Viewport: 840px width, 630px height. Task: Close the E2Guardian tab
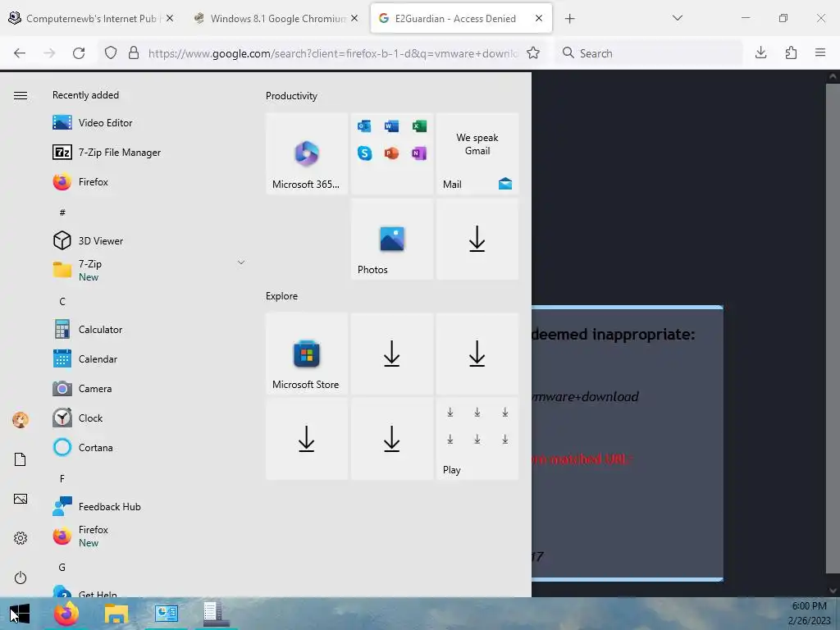click(539, 18)
